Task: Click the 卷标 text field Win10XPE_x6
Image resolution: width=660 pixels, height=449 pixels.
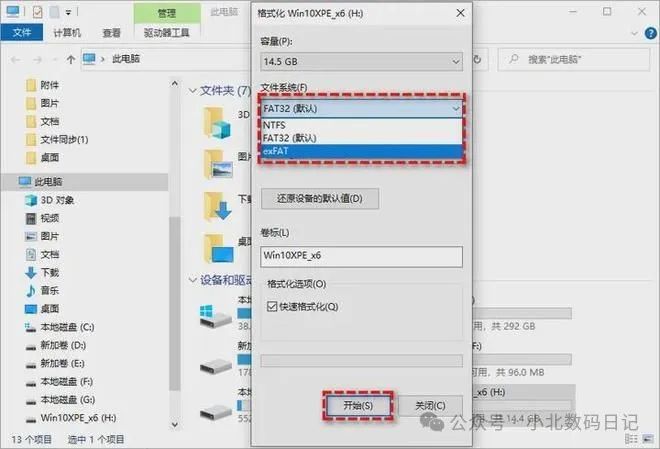Action: coord(362,256)
